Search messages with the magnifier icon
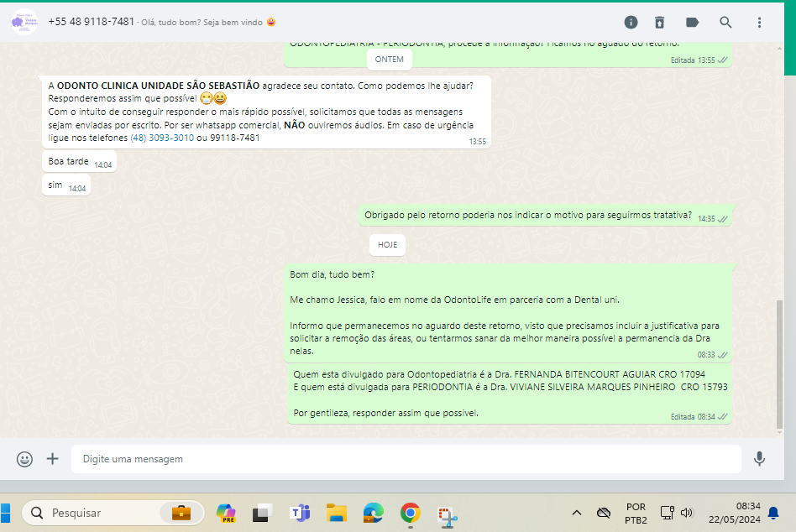Viewport: 796px width, 532px height. pos(725,23)
